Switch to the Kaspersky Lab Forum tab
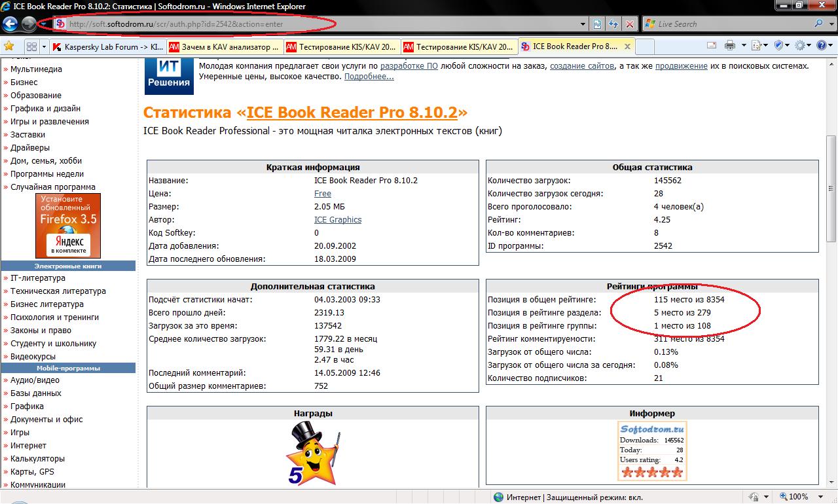The height and width of the screenshot is (504, 838). tap(107, 46)
